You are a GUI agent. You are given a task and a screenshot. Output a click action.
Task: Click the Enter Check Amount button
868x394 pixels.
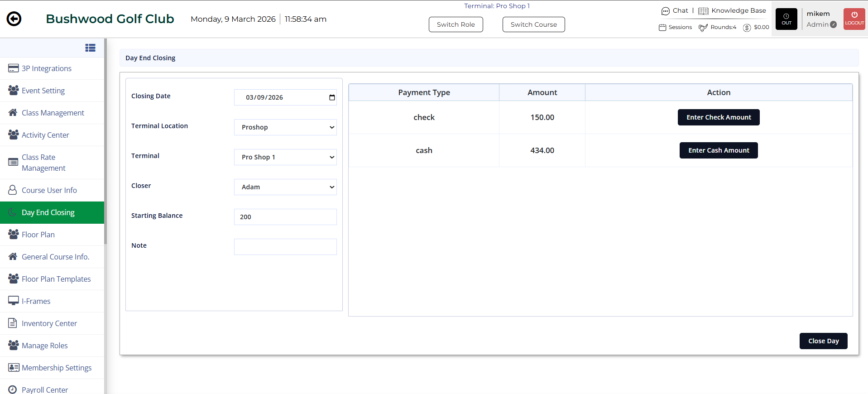tap(718, 117)
